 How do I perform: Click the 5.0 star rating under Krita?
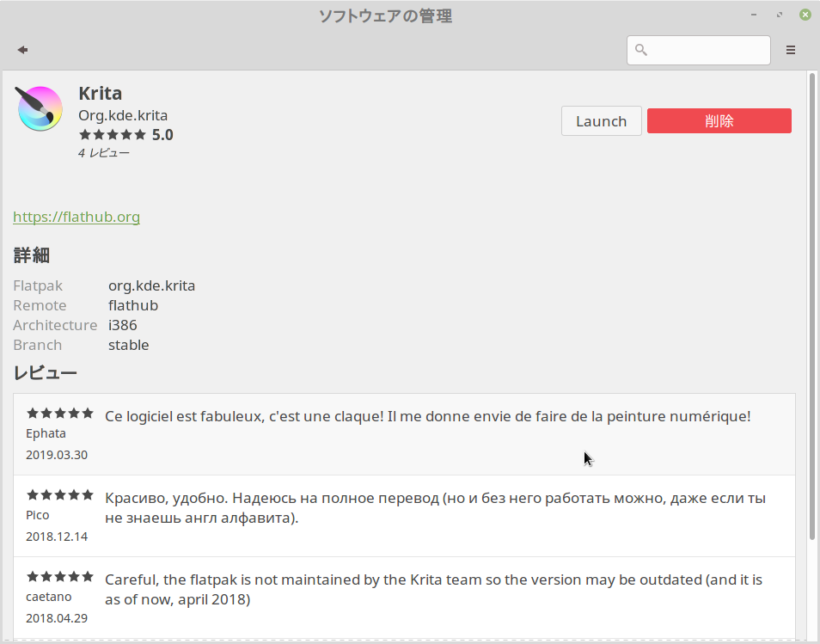tap(126, 135)
